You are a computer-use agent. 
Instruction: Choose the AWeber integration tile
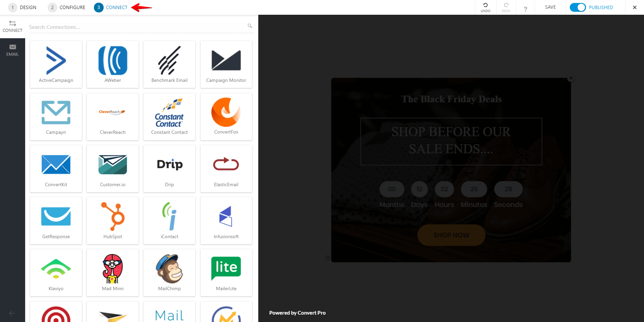pos(113,64)
